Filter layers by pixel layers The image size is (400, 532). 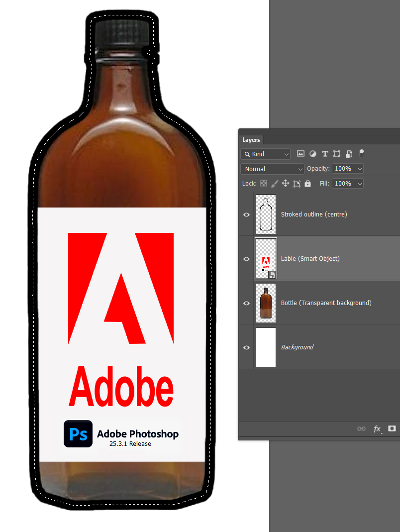click(x=300, y=153)
